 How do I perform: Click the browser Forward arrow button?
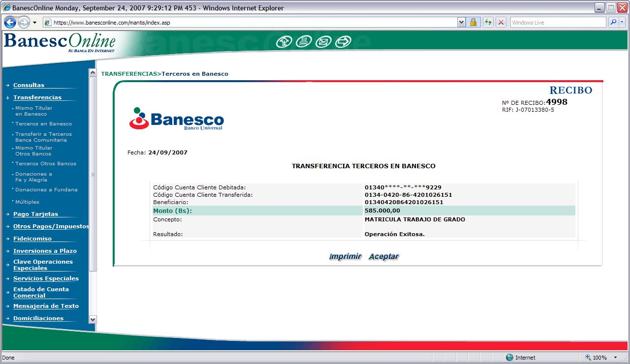coord(24,22)
